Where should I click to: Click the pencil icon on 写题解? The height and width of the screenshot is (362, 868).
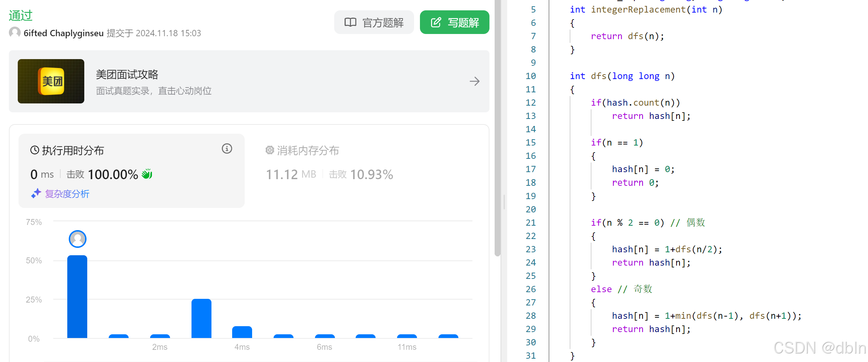(436, 22)
